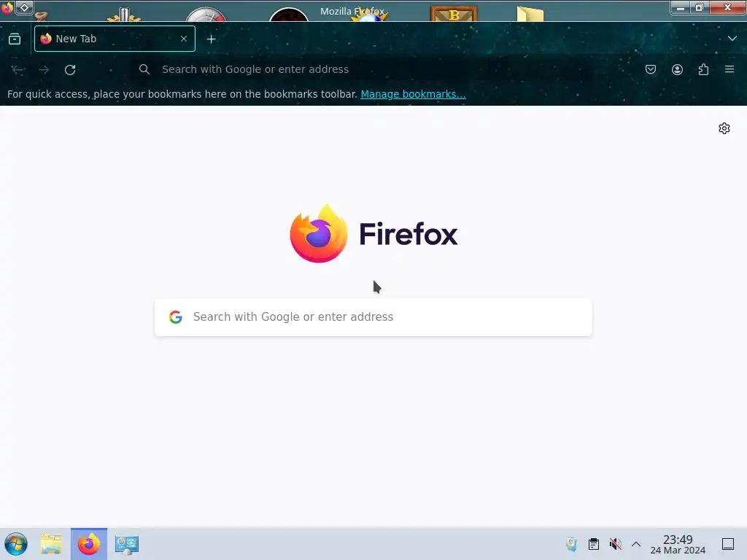Expand hidden system tray icons
Image resolution: width=747 pixels, height=560 pixels.
[636, 544]
